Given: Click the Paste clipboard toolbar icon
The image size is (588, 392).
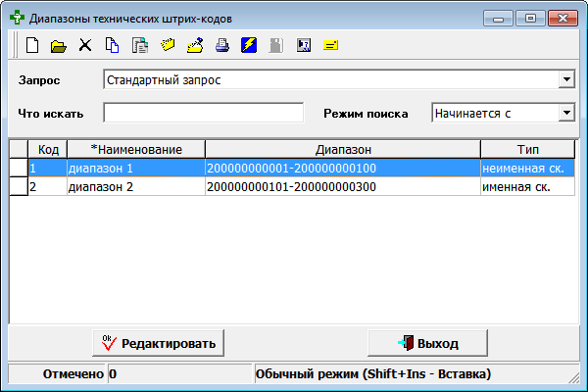Looking at the screenshot, I should tap(140, 45).
